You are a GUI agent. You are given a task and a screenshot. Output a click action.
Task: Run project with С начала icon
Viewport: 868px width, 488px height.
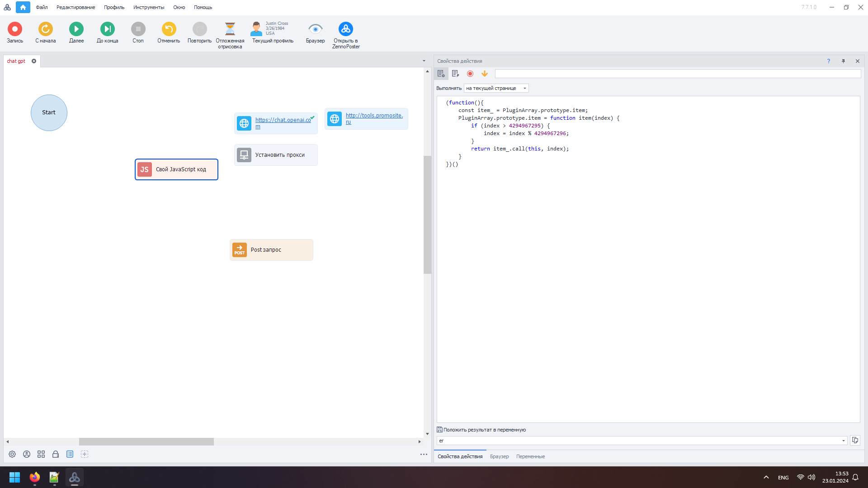pos(46,29)
